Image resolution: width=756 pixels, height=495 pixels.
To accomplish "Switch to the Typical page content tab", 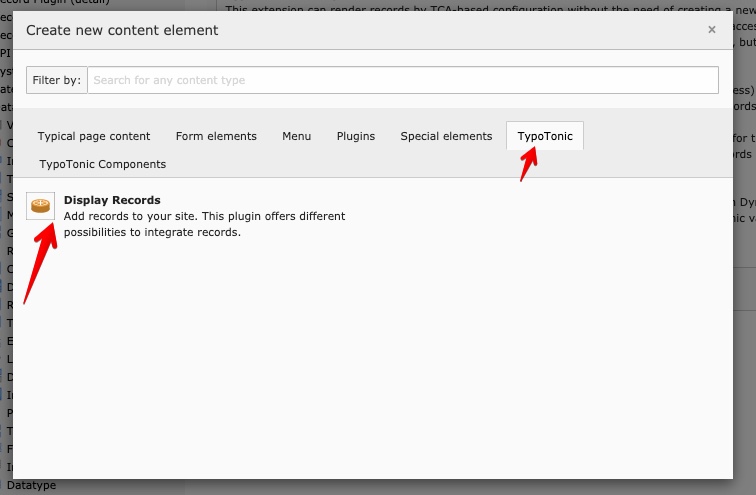I will click(94, 136).
